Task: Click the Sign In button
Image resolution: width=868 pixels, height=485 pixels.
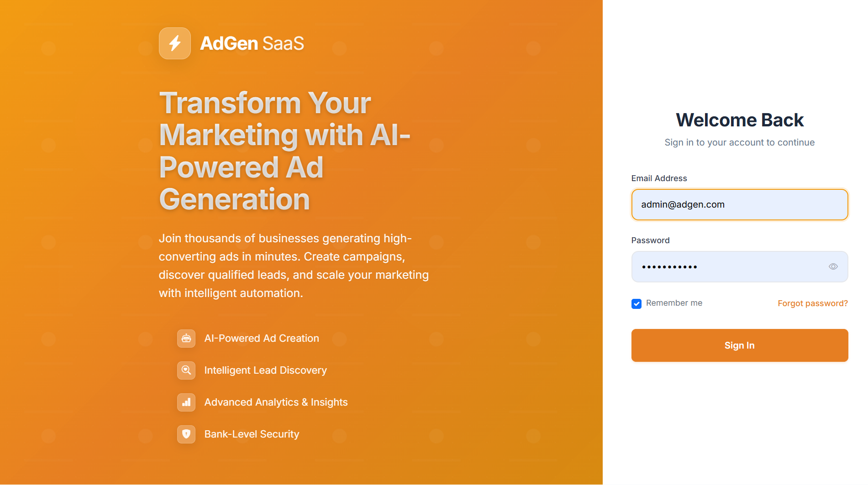Action: tap(740, 345)
